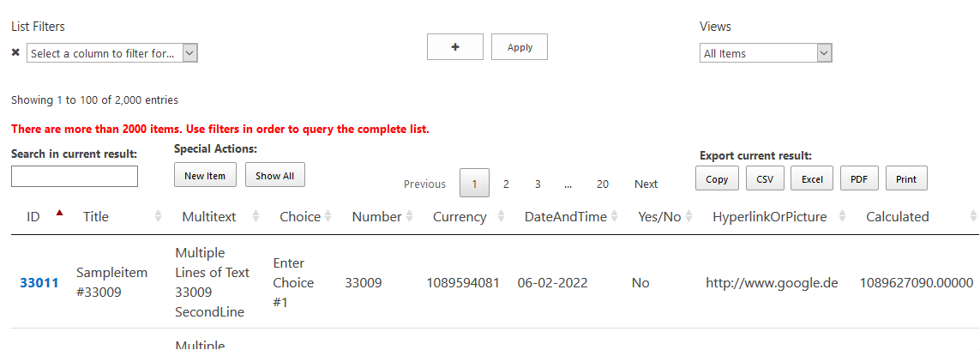This screenshot has height=350, width=980.
Task: Open item ID 33011
Action: (x=39, y=282)
